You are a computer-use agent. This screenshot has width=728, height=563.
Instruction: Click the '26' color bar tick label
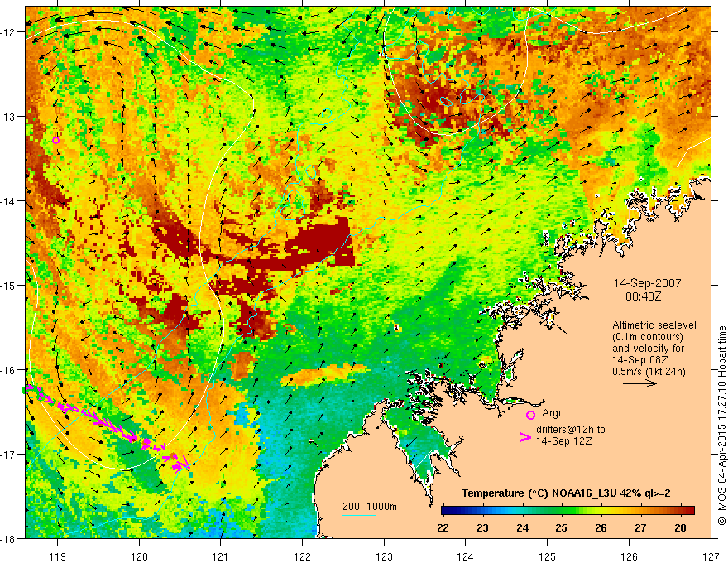click(601, 527)
